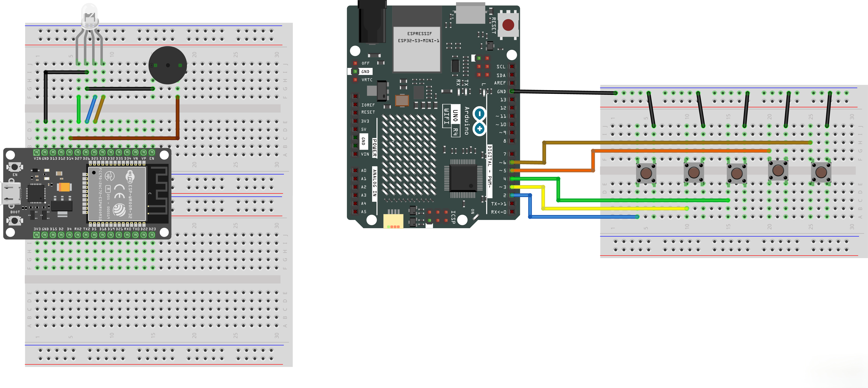Screen dimensions: 868x388
Task: Select the BOOT push button on ESP32 board
Action: click(14, 221)
